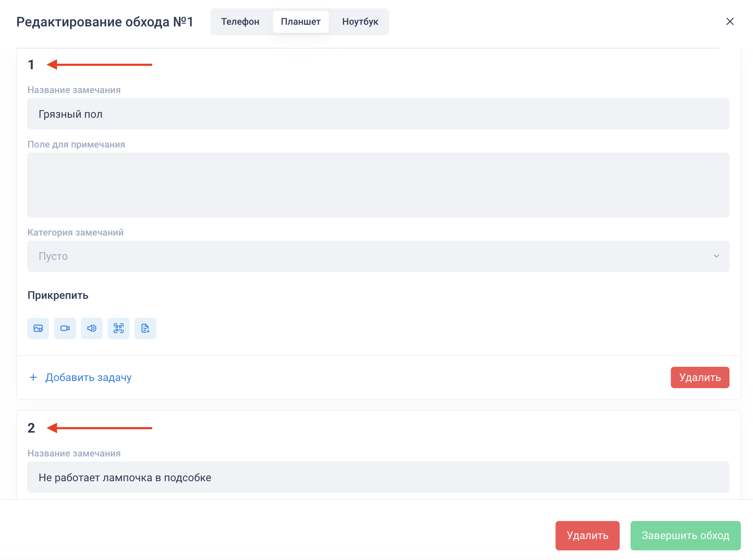Edit the Не работает лампочка в подсобке field
This screenshot has height=560, width=753.
click(377, 477)
